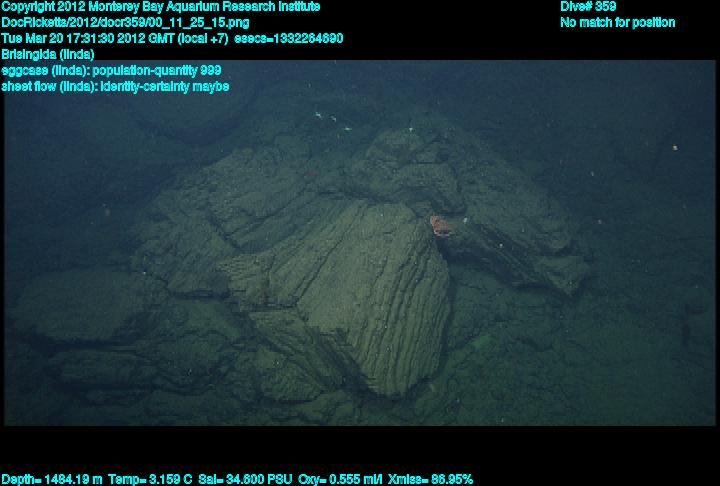Click the 'esecs=1332264690' value
This screenshot has width=720, height=486.
point(288,38)
